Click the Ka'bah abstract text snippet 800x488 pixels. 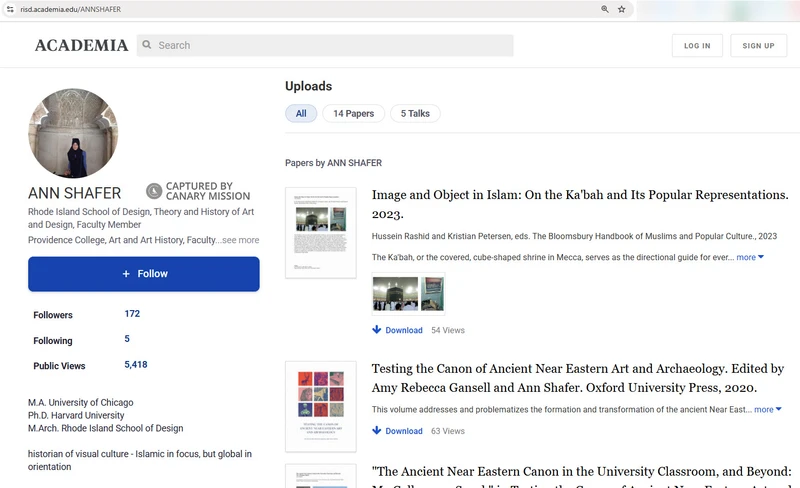(553, 257)
